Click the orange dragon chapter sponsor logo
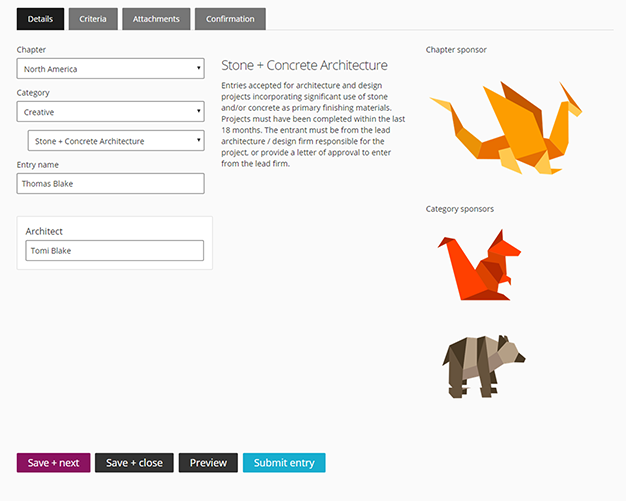 tap(505, 127)
